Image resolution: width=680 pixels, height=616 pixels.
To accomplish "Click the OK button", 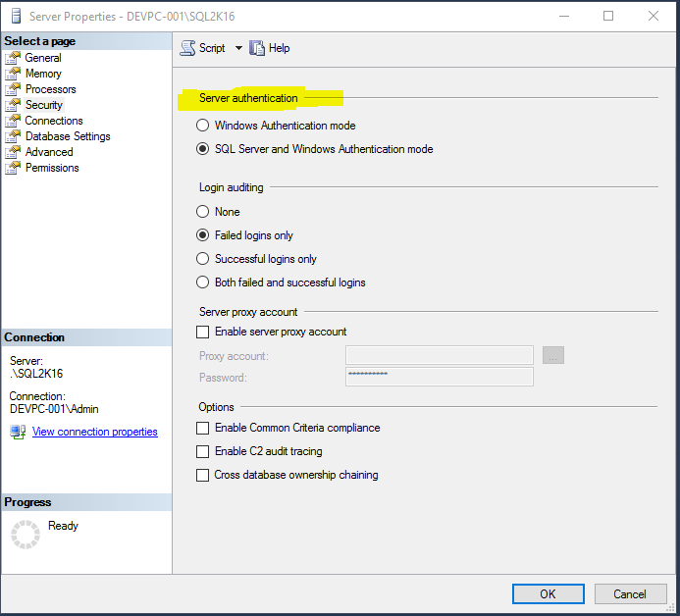I will pos(548,593).
